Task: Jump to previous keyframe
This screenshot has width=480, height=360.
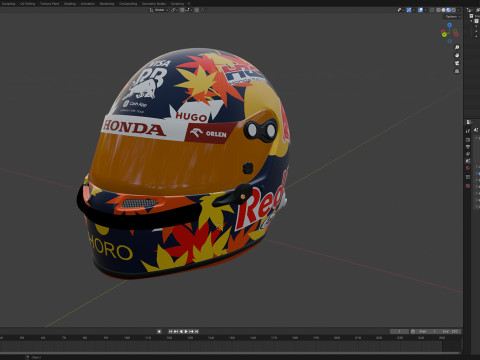Action: pos(176,331)
